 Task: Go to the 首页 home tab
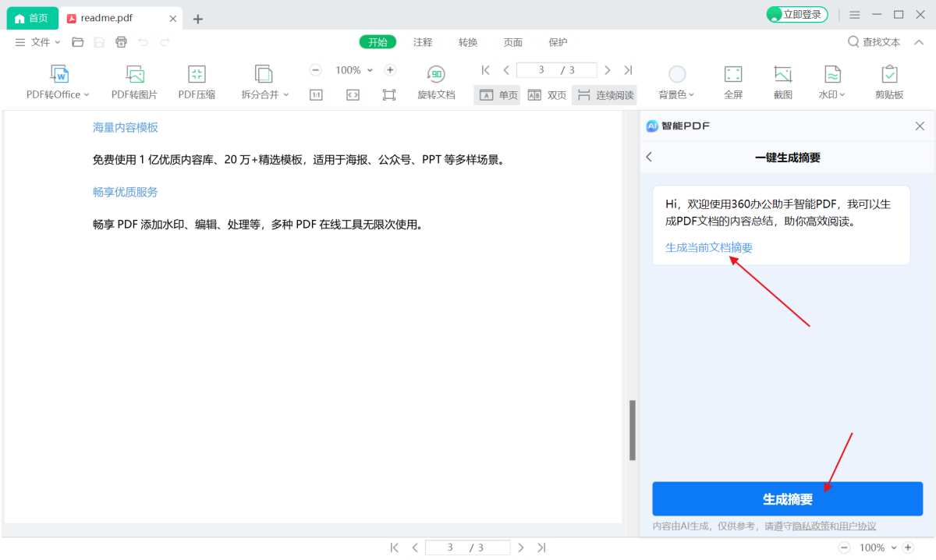pyautogui.click(x=32, y=17)
